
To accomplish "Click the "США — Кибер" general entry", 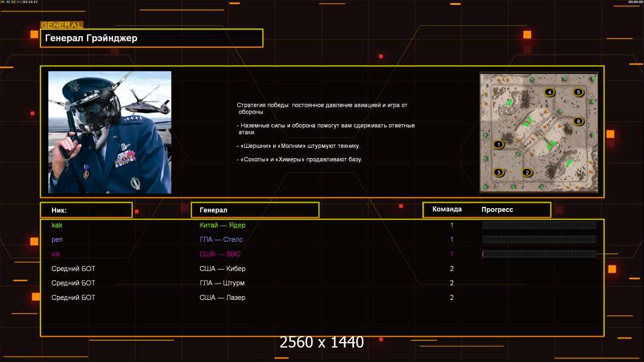I will coord(222,268).
